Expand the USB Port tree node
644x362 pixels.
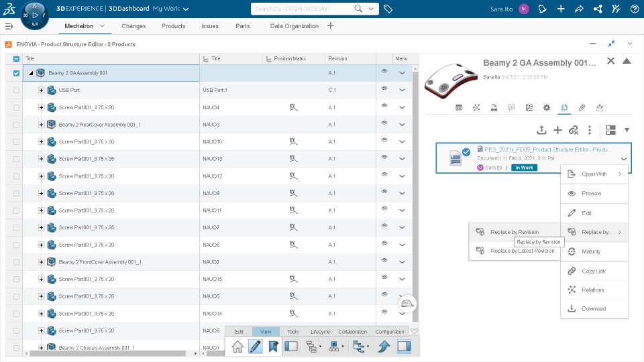click(x=41, y=90)
